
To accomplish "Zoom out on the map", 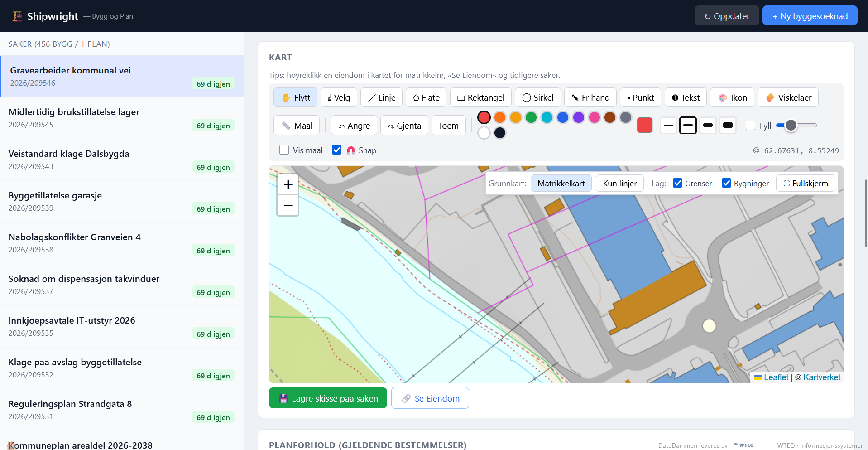I will pyautogui.click(x=288, y=205).
